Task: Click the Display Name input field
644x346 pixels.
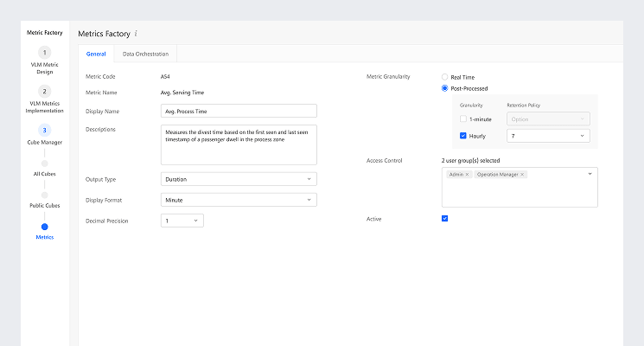Action: pyautogui.click(x=239, y=111)
